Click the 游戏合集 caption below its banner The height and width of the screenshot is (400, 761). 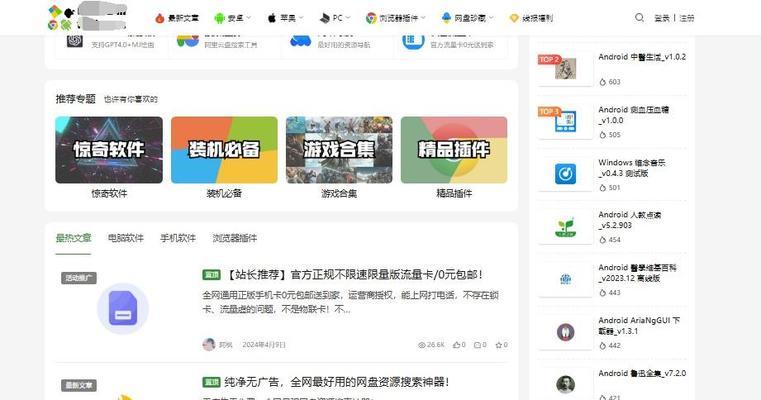point(339,193)
